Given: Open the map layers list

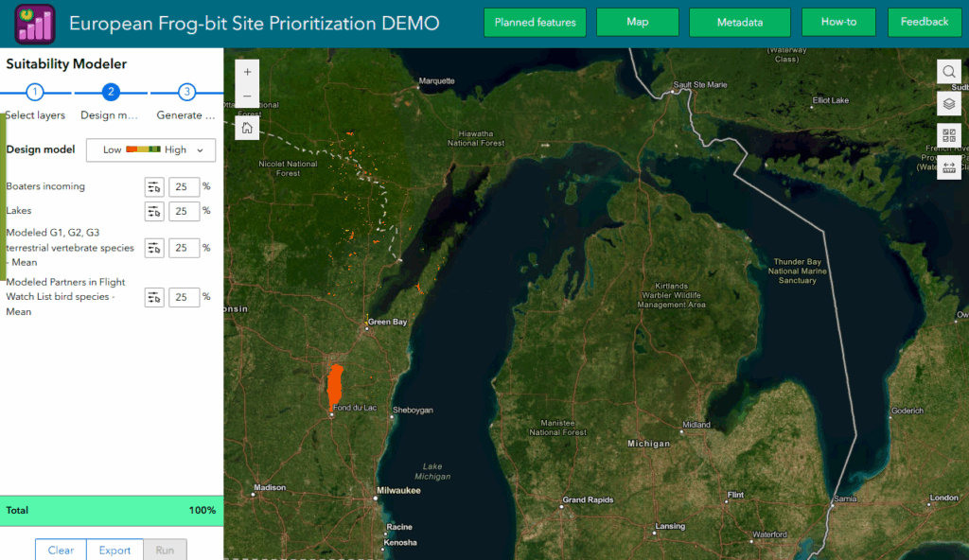Looking at the screenshot, I should [x=949, y=103].
